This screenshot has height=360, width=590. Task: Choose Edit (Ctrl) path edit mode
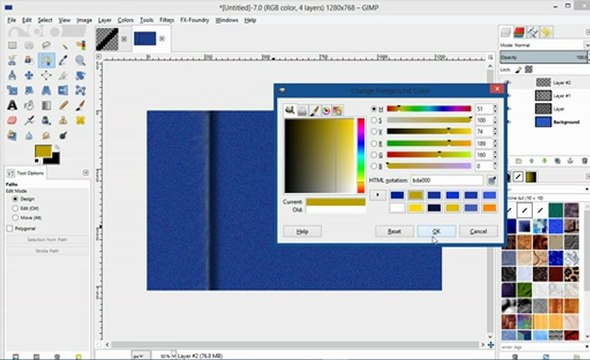[15, 208]
